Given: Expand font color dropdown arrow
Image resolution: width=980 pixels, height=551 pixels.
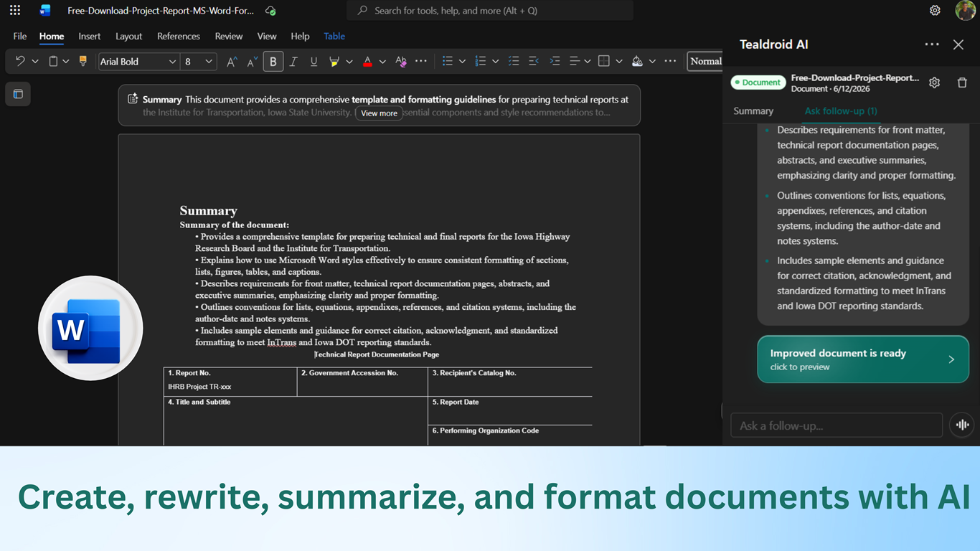Looking at the screenshot, I should pos(382,62).
